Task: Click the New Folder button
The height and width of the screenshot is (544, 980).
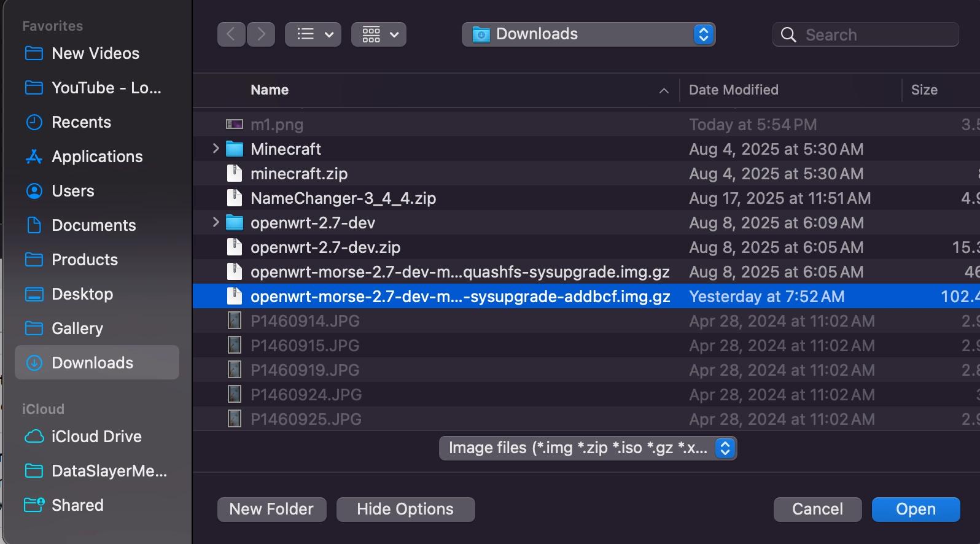Action: click(x=271, y=510)
